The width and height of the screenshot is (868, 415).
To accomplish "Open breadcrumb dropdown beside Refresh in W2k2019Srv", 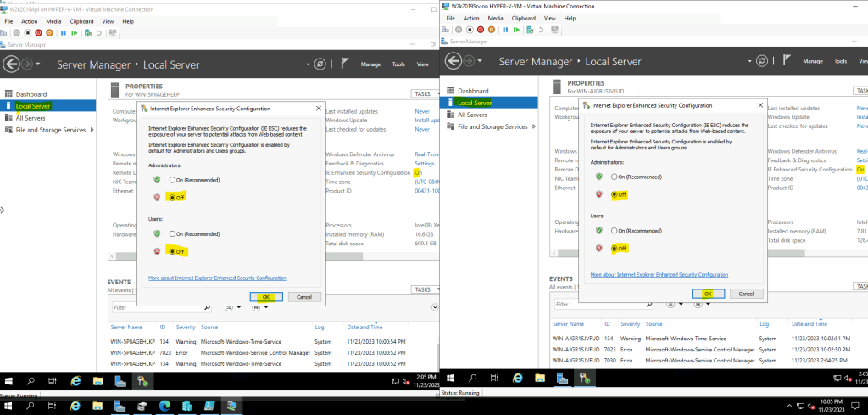I will point(750,61).
